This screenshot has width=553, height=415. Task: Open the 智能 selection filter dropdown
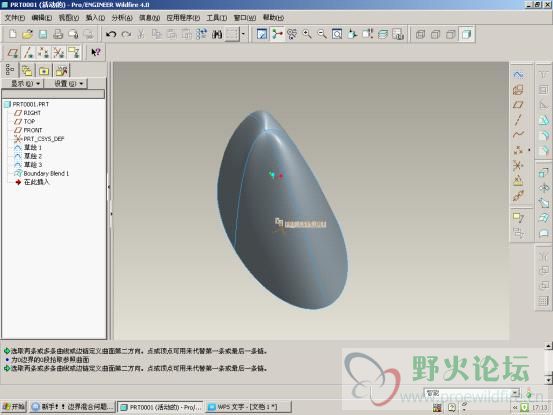click(472, 392)
